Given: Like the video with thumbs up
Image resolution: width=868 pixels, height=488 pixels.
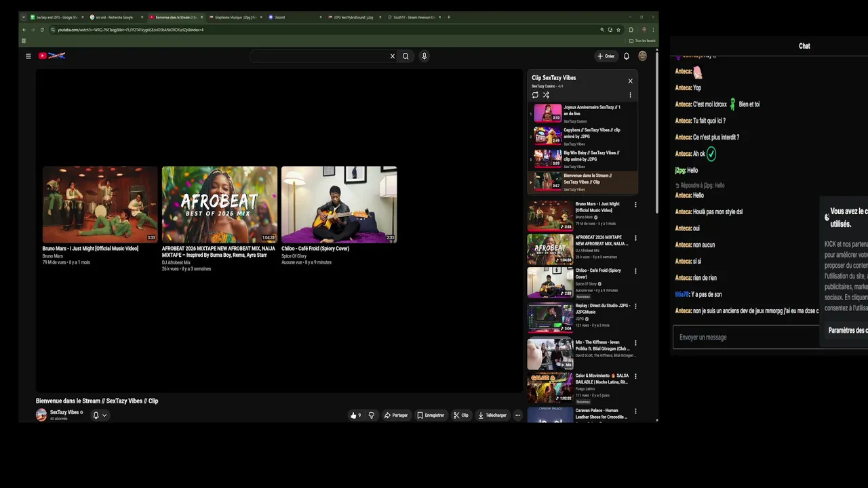Looking at the screenshot, I should (355, 415).
